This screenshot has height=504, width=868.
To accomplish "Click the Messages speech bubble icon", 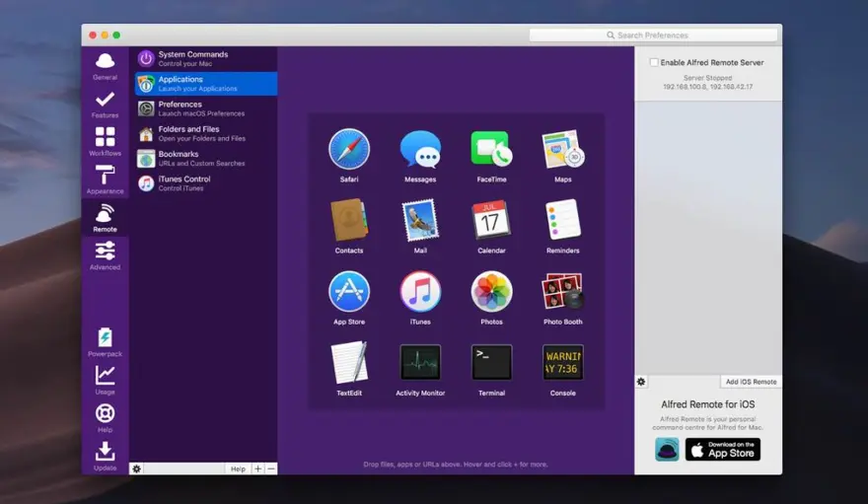I will pyautogui.click(x=420, y=149).
